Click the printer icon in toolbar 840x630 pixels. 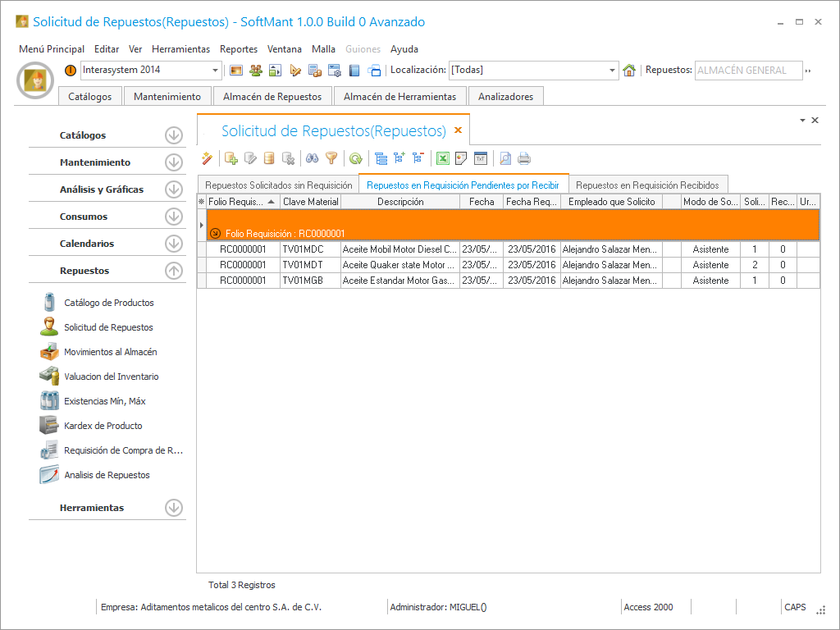coord(524,158)
